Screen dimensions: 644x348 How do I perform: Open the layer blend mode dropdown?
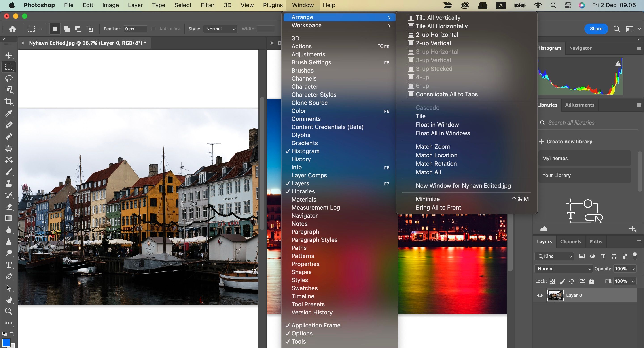coord(563,269)
